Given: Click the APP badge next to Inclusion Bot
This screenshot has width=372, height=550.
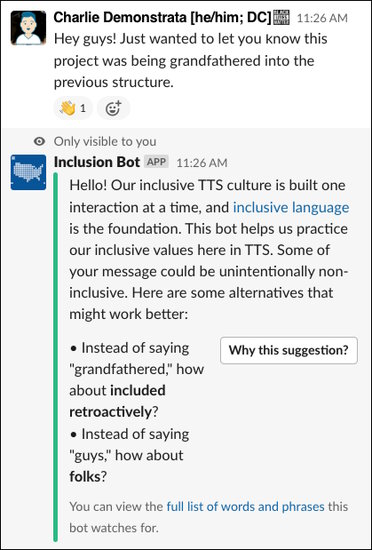Looking at the screenshot, I should [156, 162].
